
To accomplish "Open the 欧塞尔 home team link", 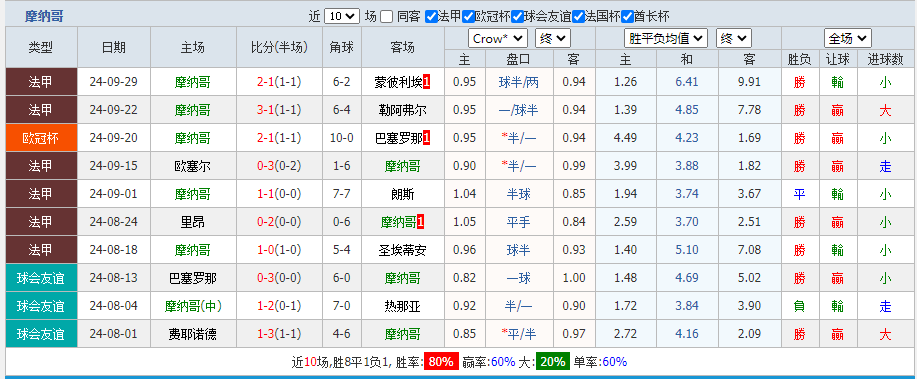I will pyautogui.click(x=193, y=166).
